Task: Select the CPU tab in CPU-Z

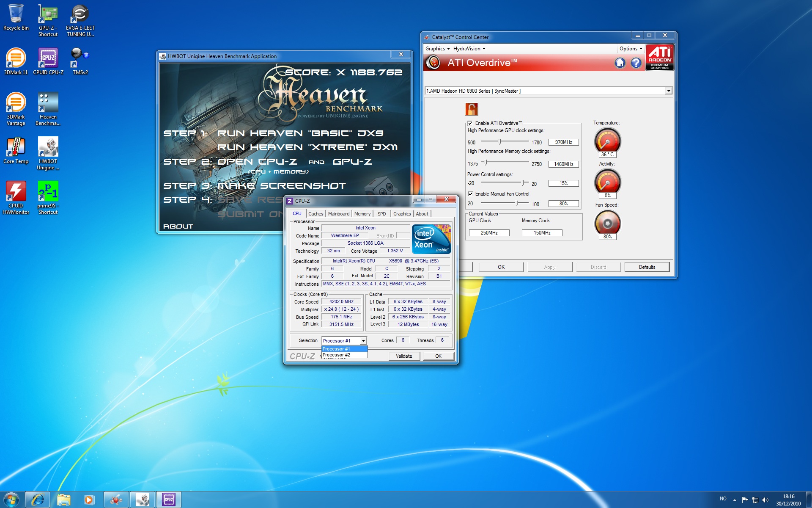Action: click(297, 213)
